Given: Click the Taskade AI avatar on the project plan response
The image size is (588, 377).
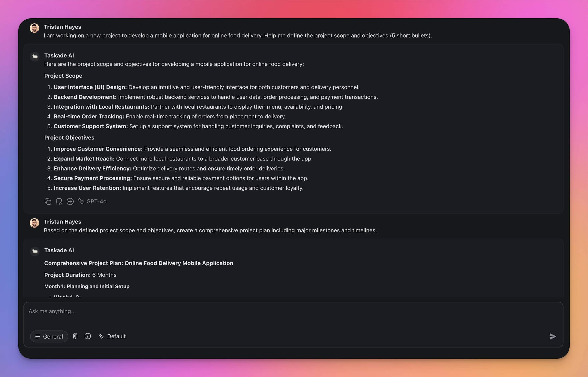Looking at the screenshot, I should click(35, 252).
